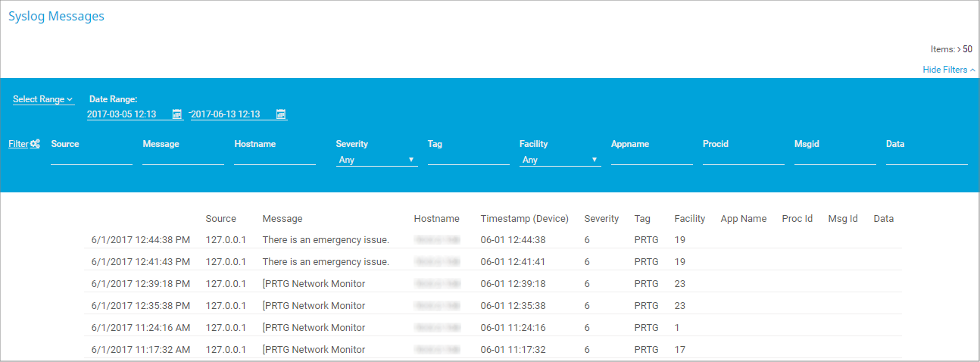Open the Severity filter dropdown

(376, 160)
